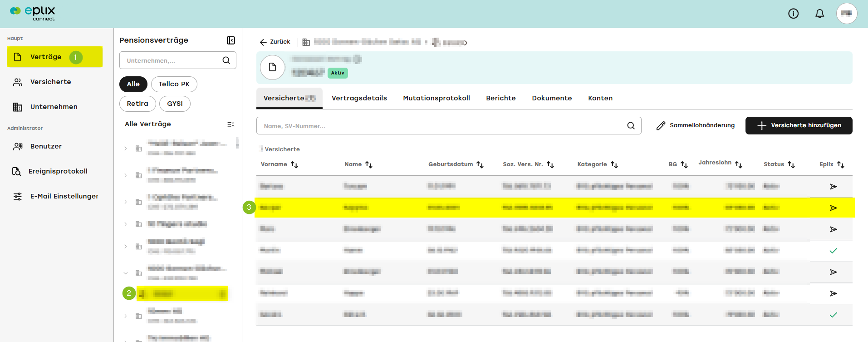This screenshot has width=868, height=342.
Task: Click the round document icon in contract header
Action: pos(272,67)
